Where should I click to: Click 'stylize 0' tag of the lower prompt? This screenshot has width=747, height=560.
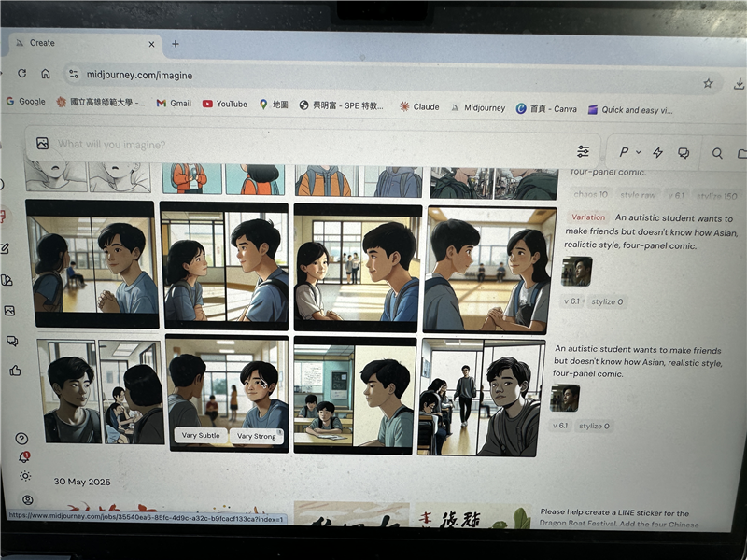pyautogui.click(x=594, y=426)
